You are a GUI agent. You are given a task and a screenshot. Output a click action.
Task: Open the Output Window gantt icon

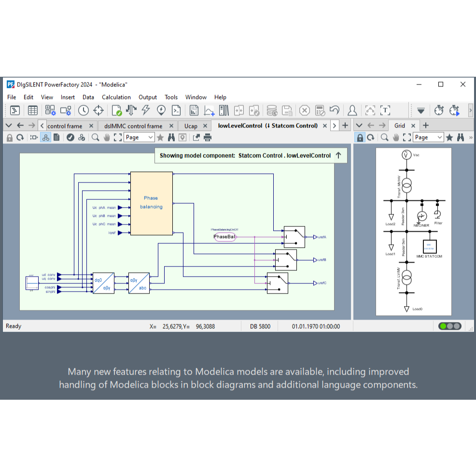14,110
